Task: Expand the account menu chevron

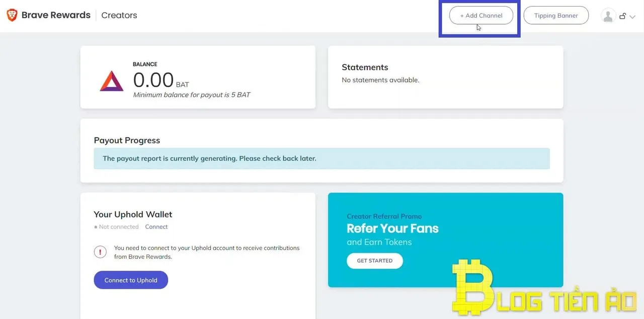Action: coord(632,17)
